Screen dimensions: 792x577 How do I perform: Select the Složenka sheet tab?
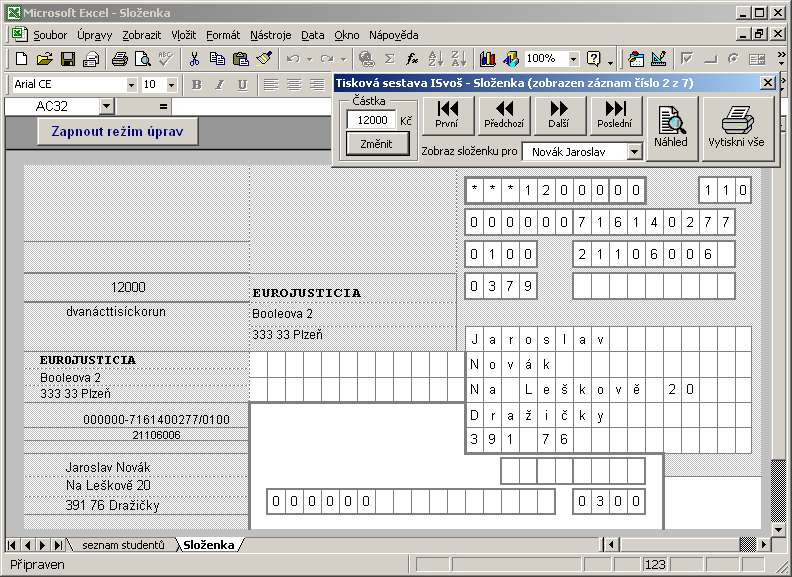209,545
